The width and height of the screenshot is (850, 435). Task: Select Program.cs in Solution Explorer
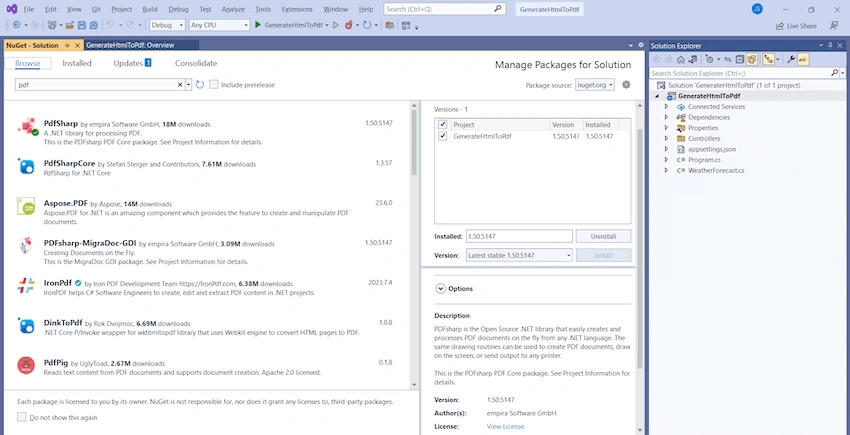point(704,160)
